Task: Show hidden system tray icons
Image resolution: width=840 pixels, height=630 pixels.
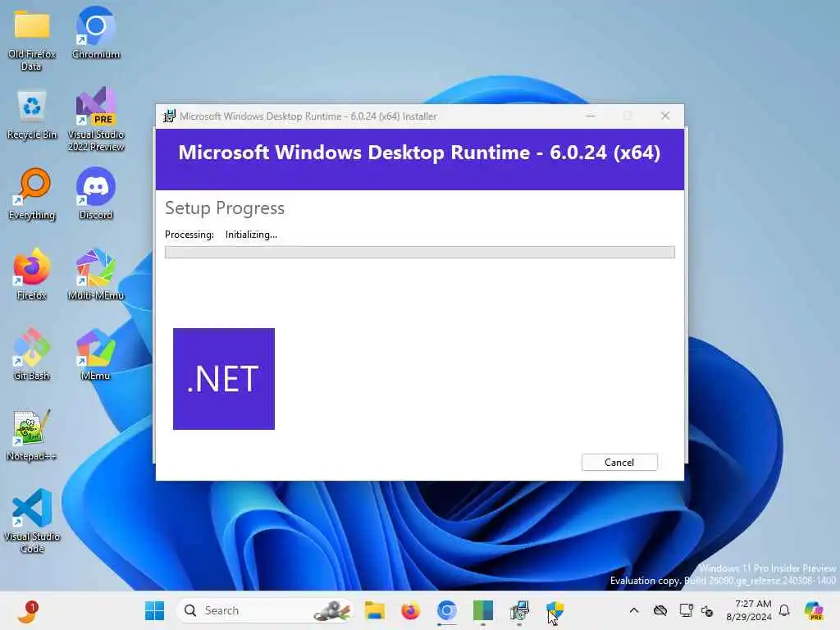Action: click(634, 610)
